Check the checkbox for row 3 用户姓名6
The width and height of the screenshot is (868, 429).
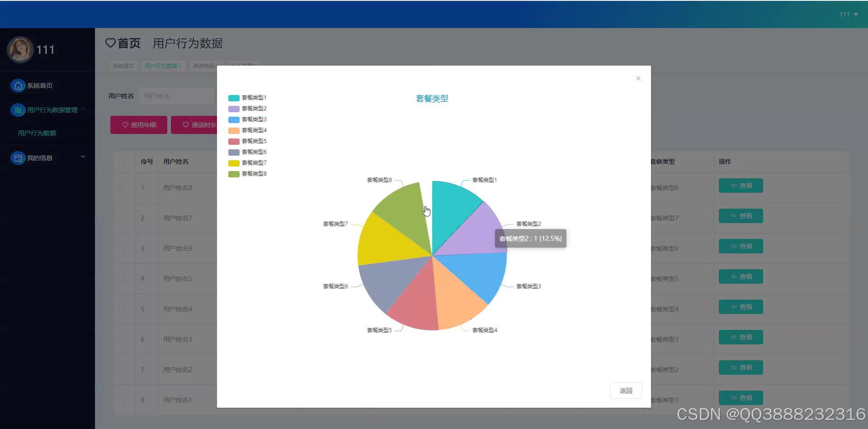coord(121,248)
